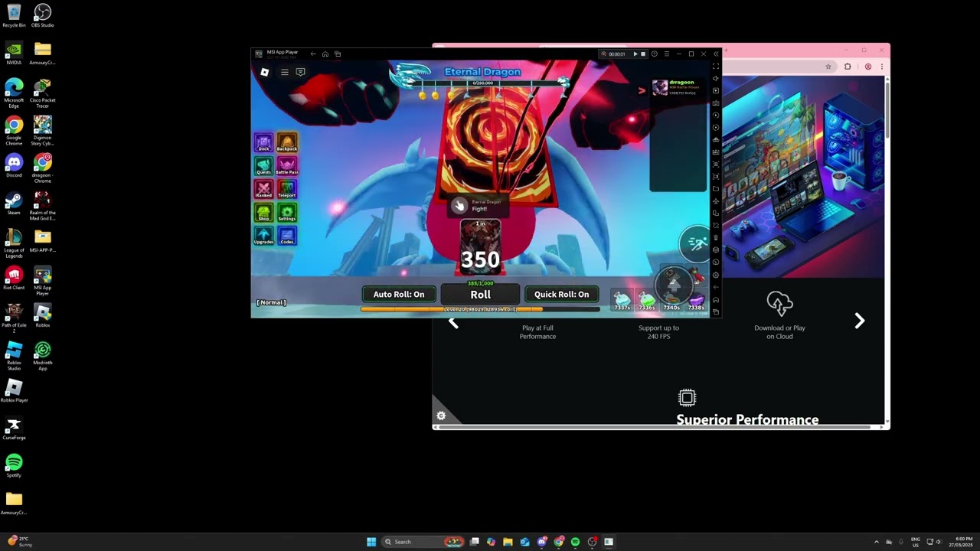
Task: Open the Battle Pass screen
Action: [x=287, y=166]
